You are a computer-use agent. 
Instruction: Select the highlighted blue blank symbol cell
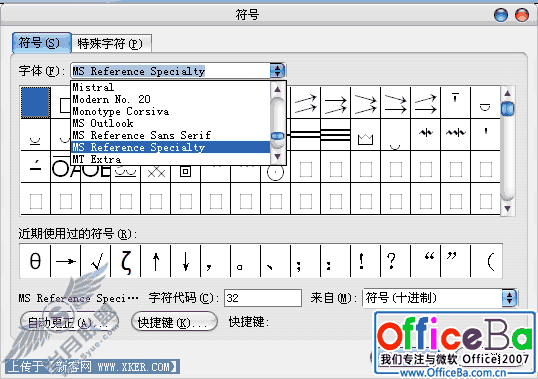[x=36, y=103]
